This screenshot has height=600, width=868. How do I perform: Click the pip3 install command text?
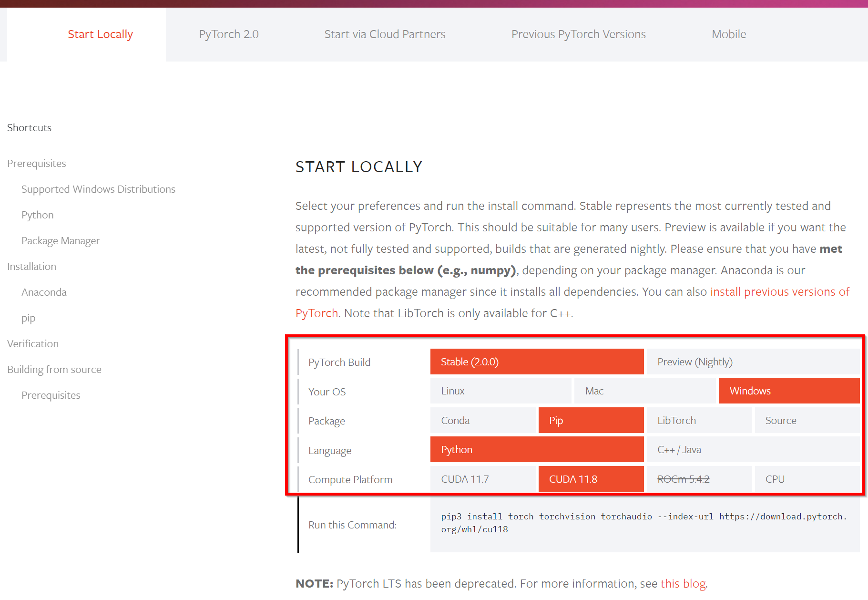(x=644, y=523)
